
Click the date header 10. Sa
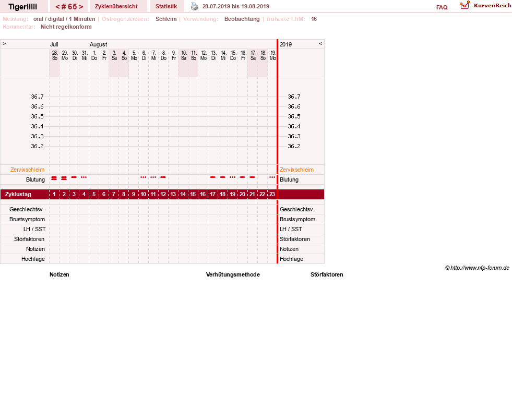point(184,55)
